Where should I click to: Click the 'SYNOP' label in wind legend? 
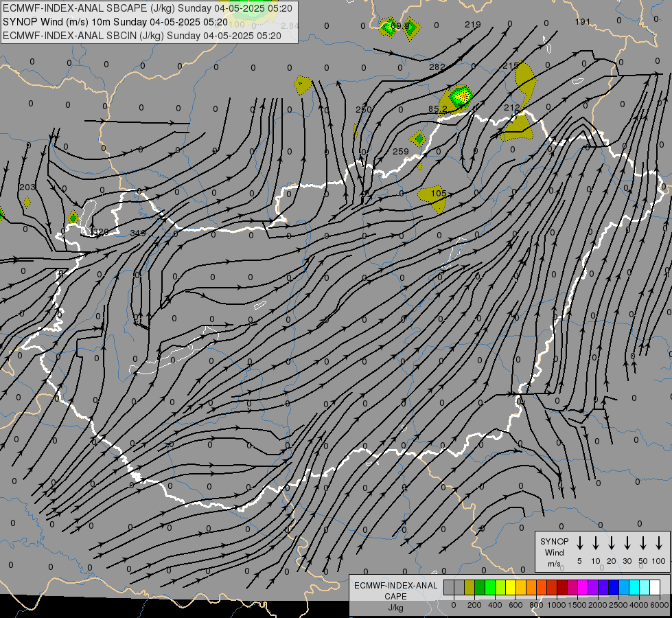click(554, 541)
